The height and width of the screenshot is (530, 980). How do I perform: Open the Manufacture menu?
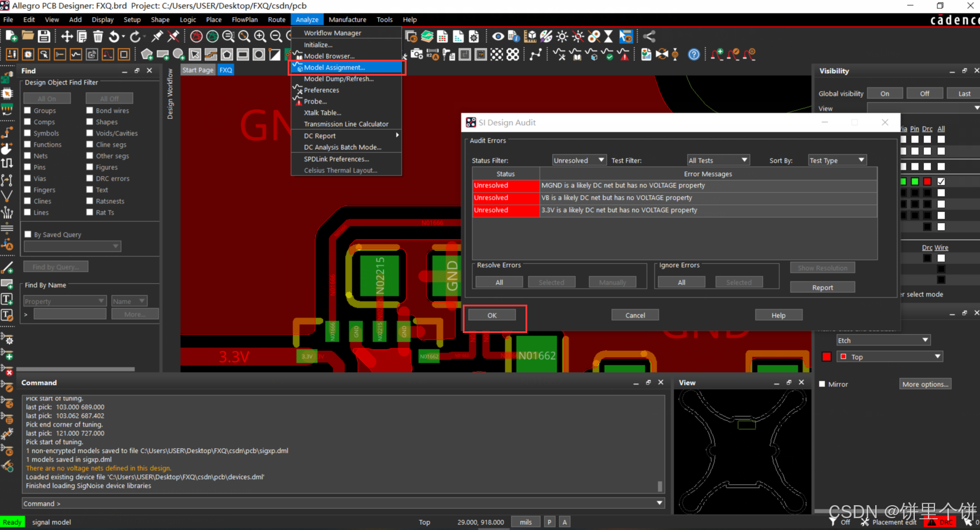click(x=347, y=20)
